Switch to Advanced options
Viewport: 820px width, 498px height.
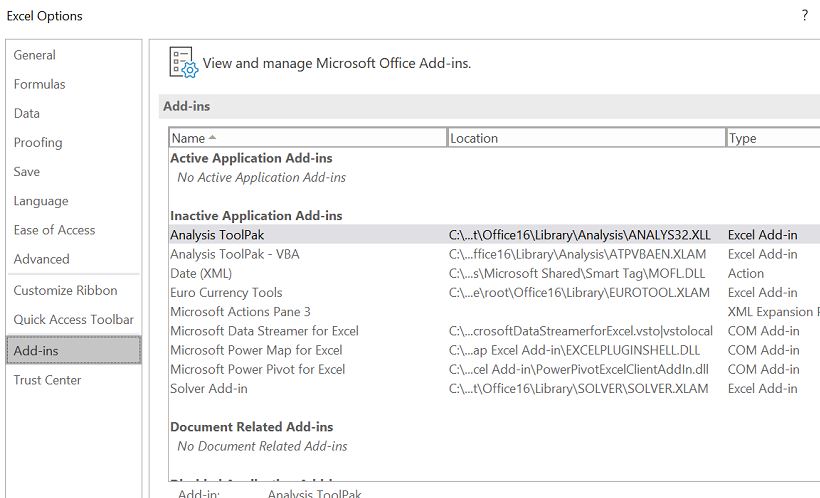click(41, 259)
